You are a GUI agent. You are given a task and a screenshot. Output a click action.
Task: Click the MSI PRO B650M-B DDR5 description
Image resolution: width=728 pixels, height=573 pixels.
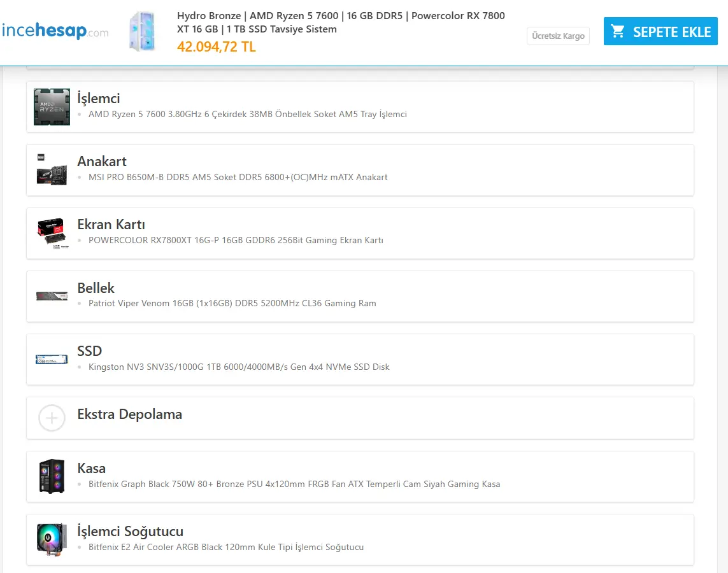coord(238,177)
